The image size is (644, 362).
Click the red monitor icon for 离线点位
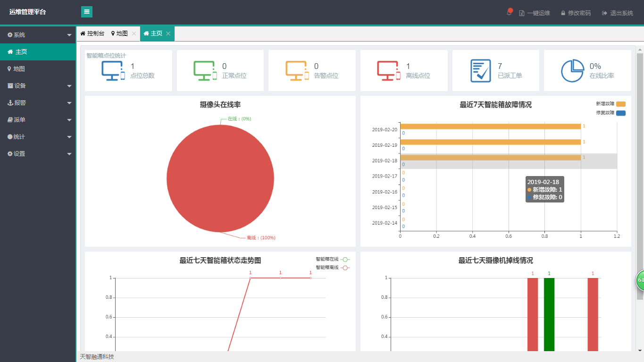tap(389, 71)
